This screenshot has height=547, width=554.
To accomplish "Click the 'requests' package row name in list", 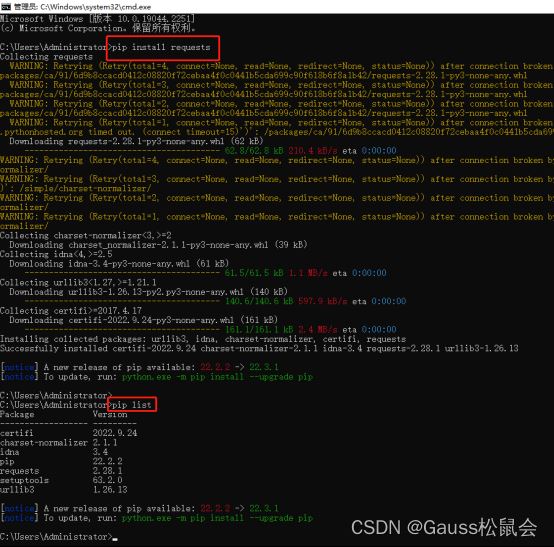I will click(19, 471).
